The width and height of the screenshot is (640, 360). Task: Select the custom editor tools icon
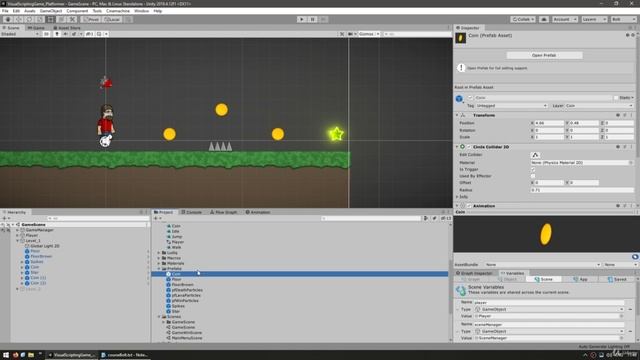(x=72, y=19)
